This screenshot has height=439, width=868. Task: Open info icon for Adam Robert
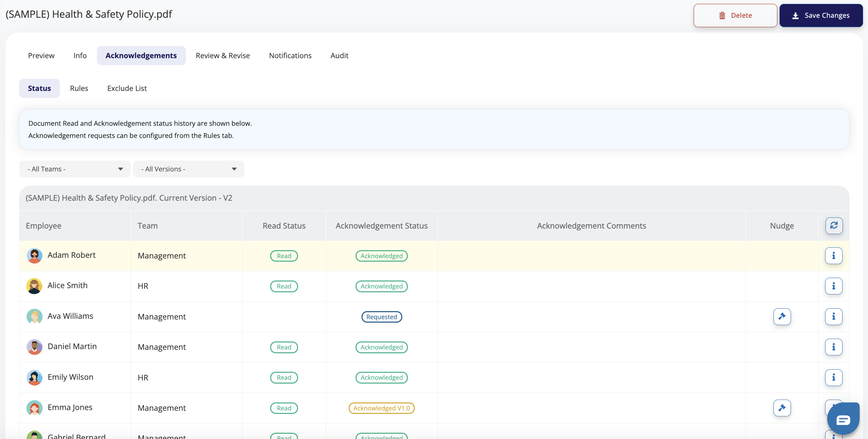833,256
